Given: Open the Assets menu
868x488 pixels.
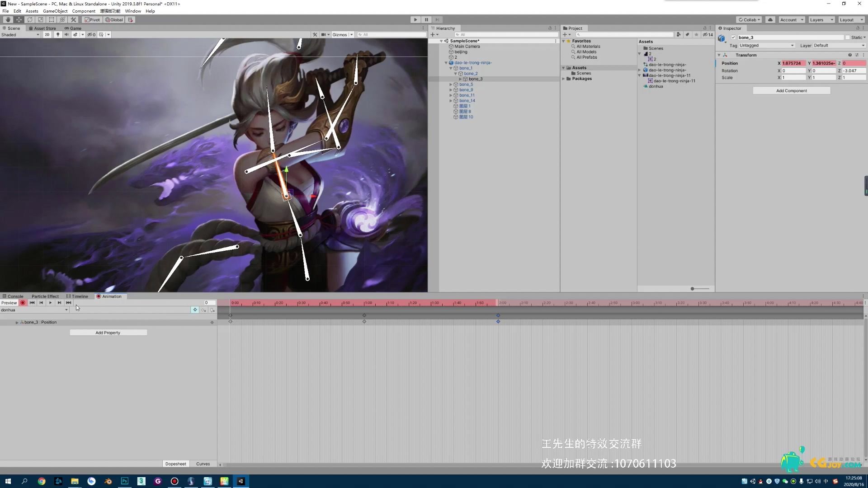Looking at the screenshot, I should [32, 11].
